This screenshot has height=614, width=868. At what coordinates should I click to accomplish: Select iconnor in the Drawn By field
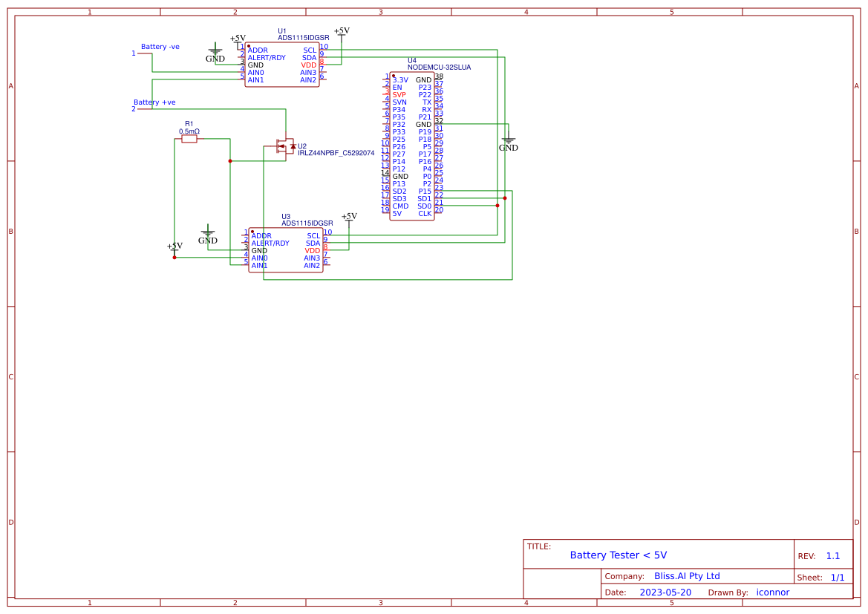click(x=772, y=592)
